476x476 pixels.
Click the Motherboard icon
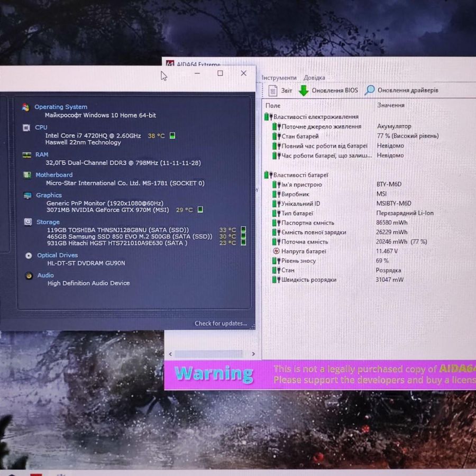[x=27, y=175]
